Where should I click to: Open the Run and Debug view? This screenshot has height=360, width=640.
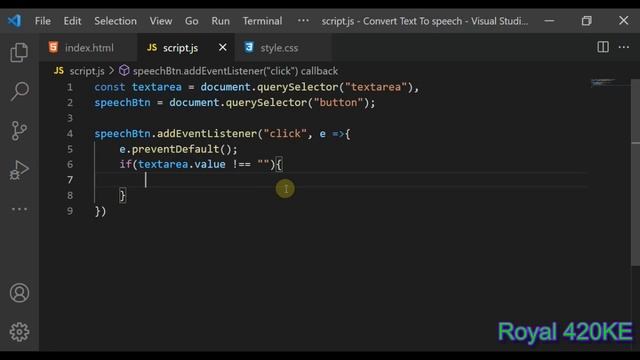point(19,170)
